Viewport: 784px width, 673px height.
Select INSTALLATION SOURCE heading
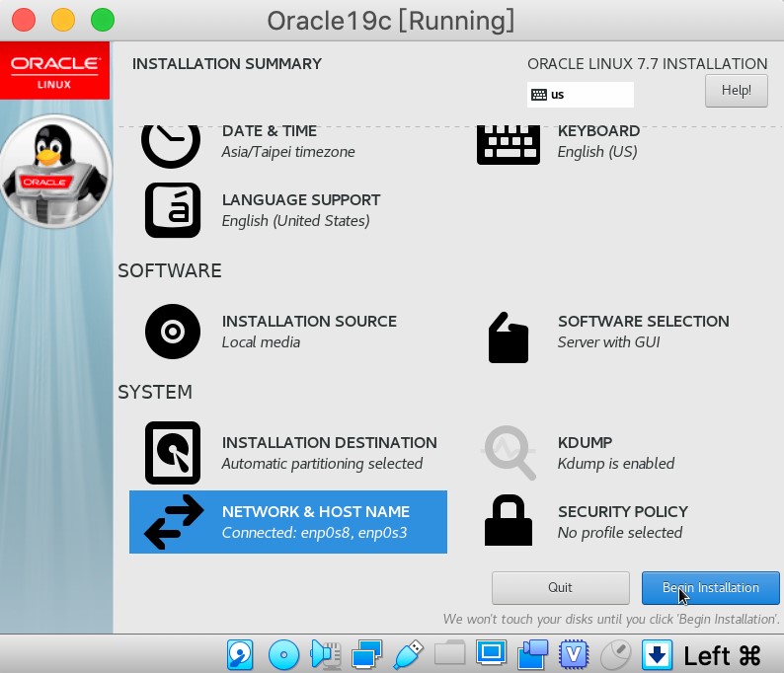[x=309, y=322]
